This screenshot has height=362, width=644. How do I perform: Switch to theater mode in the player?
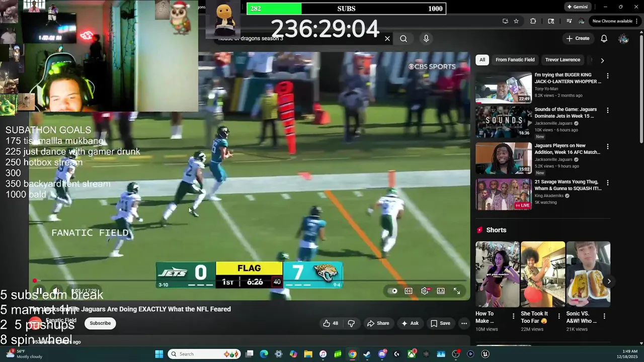(441, 291)
